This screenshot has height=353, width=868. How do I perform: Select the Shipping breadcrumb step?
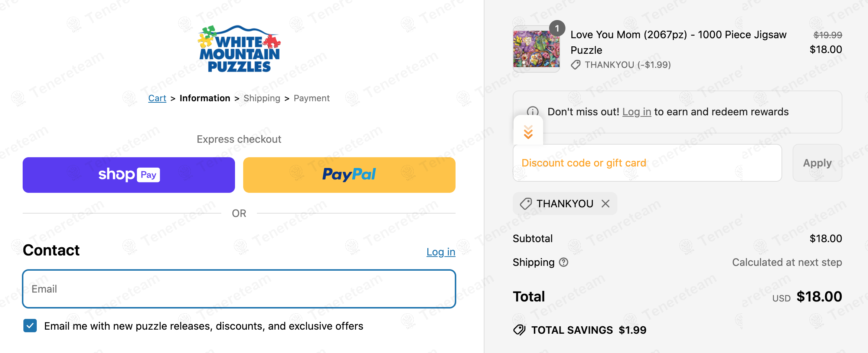[x=262, y=98]
